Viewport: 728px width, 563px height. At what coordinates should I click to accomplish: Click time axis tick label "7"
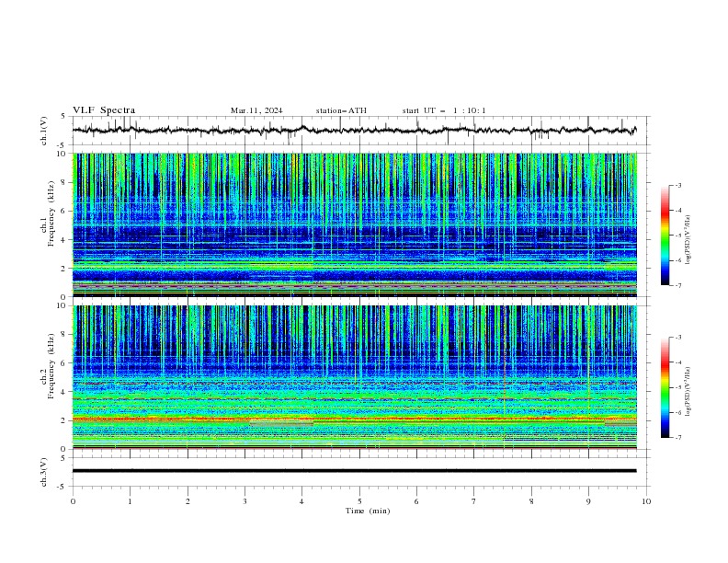click(x=474, y=501)
